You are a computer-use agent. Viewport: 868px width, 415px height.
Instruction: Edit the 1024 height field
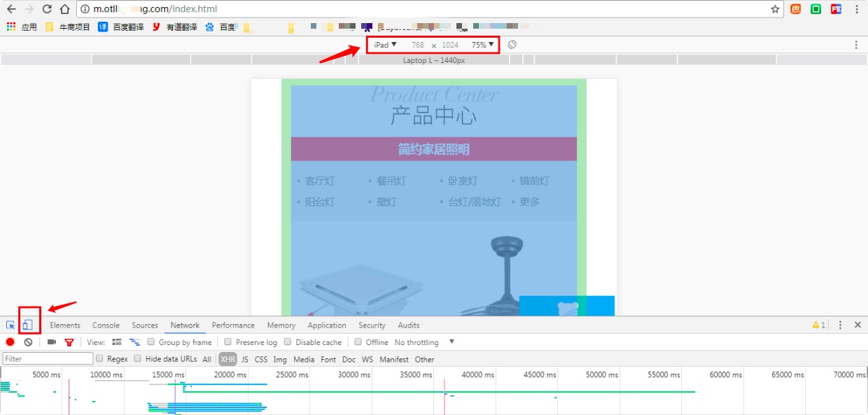coord(450,45)
